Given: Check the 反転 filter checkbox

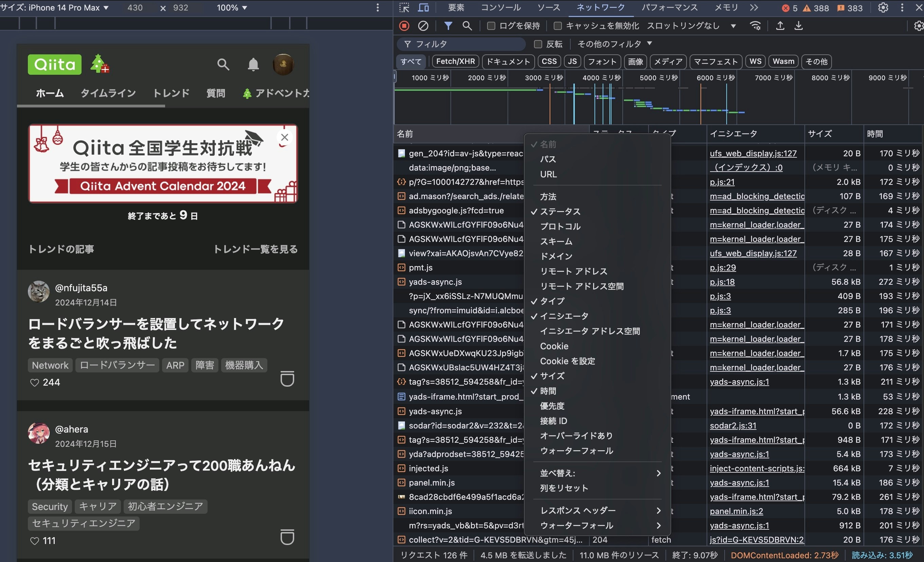Looking at the screenshot, I should click(537, 44).
